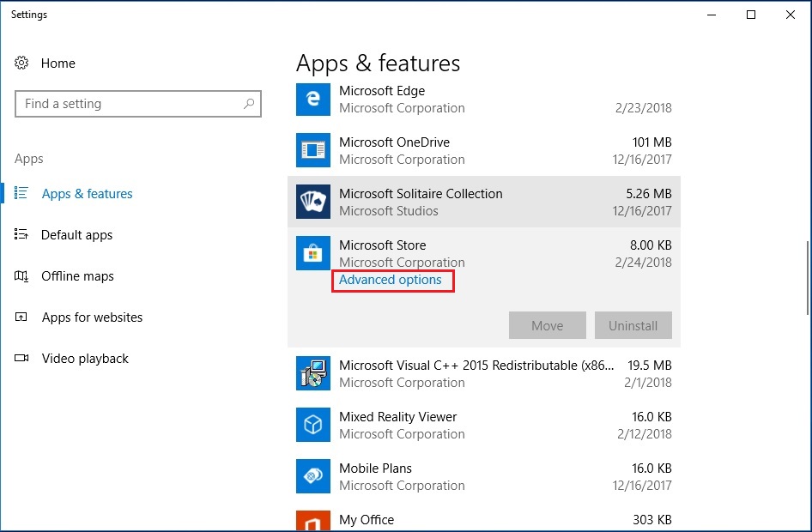Click the Apps for websites icon
Viewport: 812px width, 532px height.
(x=21, y=317)
